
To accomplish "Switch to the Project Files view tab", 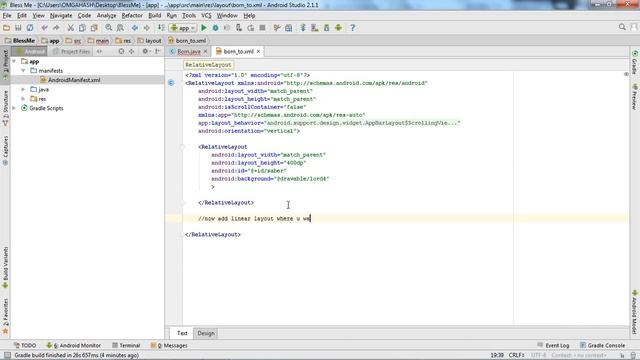I will point(71,51).
